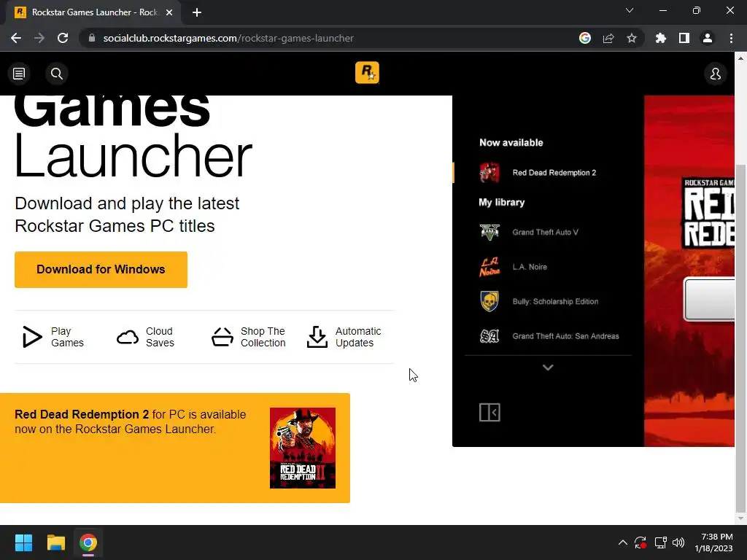Click the white button in launcher preview
Image resolution: width=747 pixels, height=560 pixels.
[x=709, y=300]
